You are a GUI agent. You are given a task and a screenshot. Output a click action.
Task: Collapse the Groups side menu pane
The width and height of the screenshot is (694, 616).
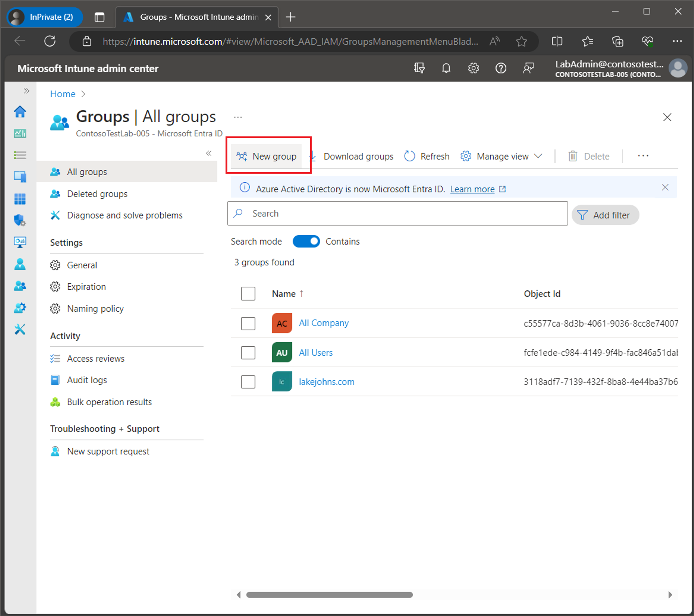[x=208, y=153]
